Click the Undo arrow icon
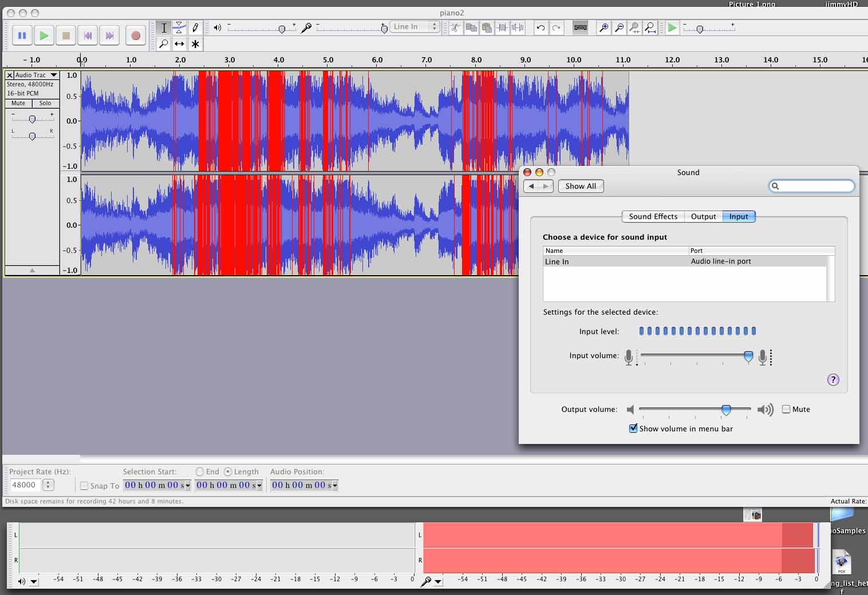Screen dimensions: 868x595 pos(540,27)
